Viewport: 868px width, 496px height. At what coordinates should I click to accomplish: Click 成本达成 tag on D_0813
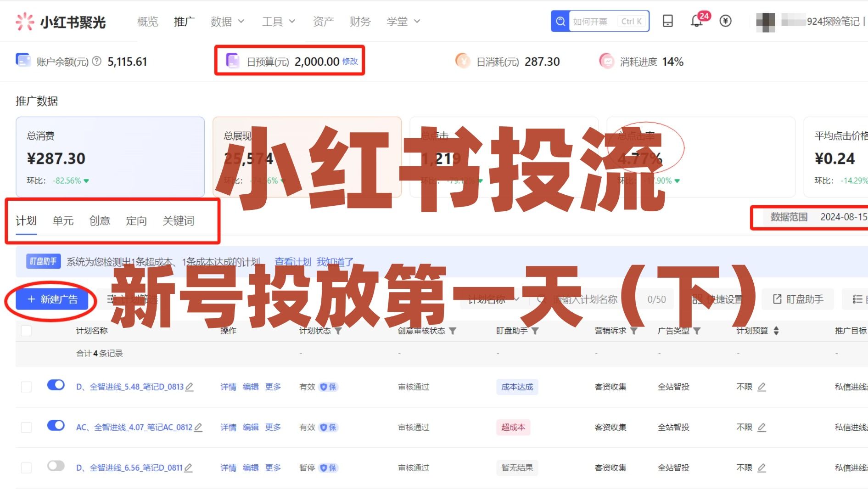(x=517, y=387)
